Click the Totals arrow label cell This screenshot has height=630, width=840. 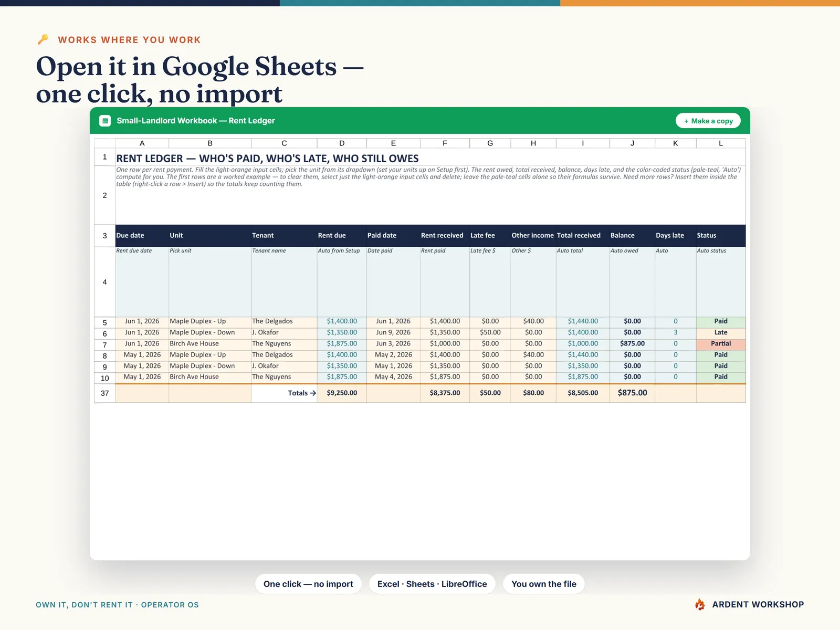coord(284,393)
